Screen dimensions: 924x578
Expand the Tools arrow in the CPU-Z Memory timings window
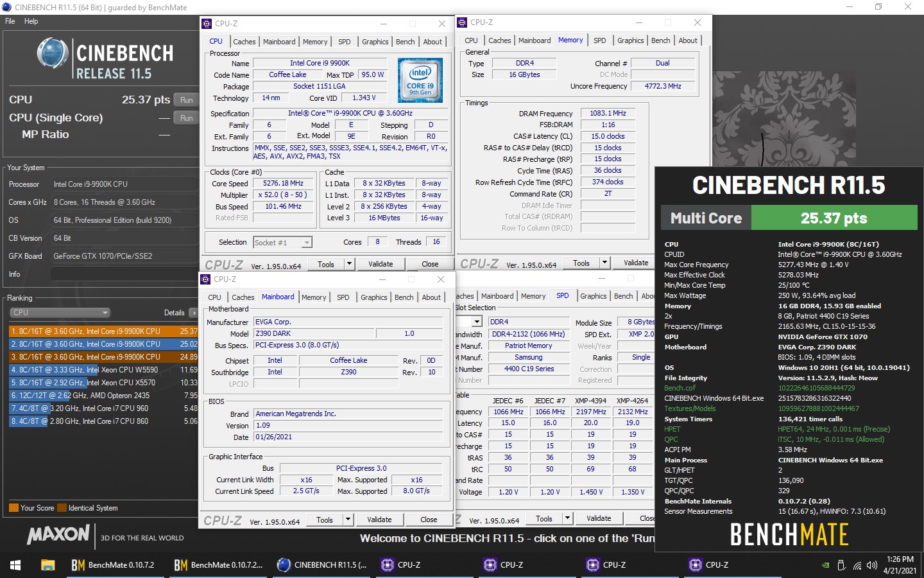tap(604, 263)
